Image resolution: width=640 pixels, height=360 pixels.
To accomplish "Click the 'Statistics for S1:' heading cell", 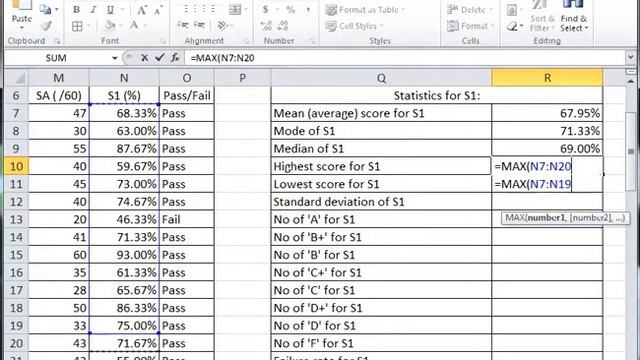I will 437,96.
